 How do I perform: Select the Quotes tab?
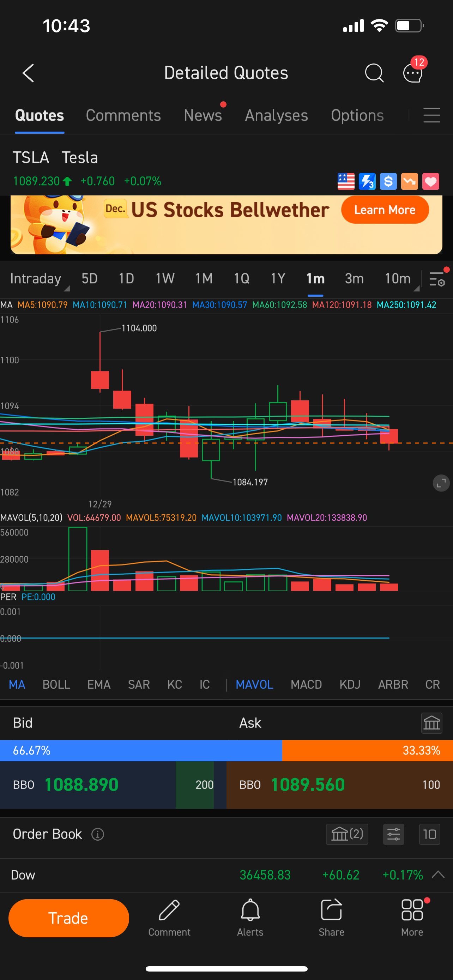point(40,115)
